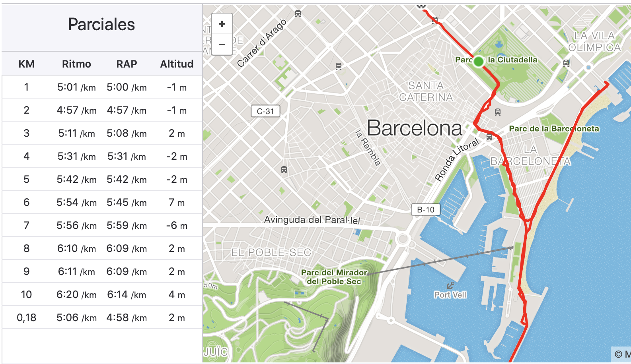Select the kilometer 10 split row
The height and width of the screenshot is (364, 631).
(x=102, y=294)
